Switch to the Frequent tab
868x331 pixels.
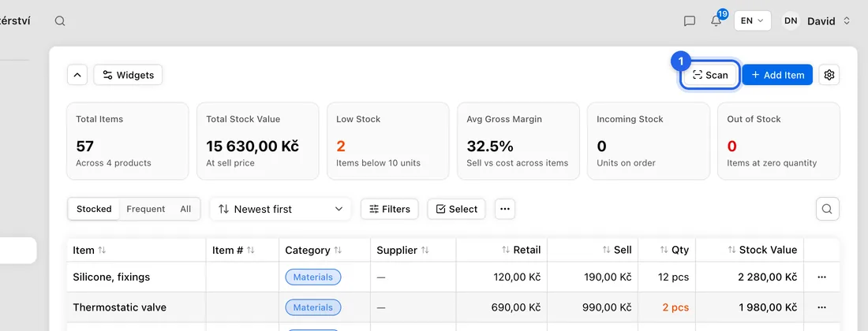pyautogui.click(x=146, y=209)
